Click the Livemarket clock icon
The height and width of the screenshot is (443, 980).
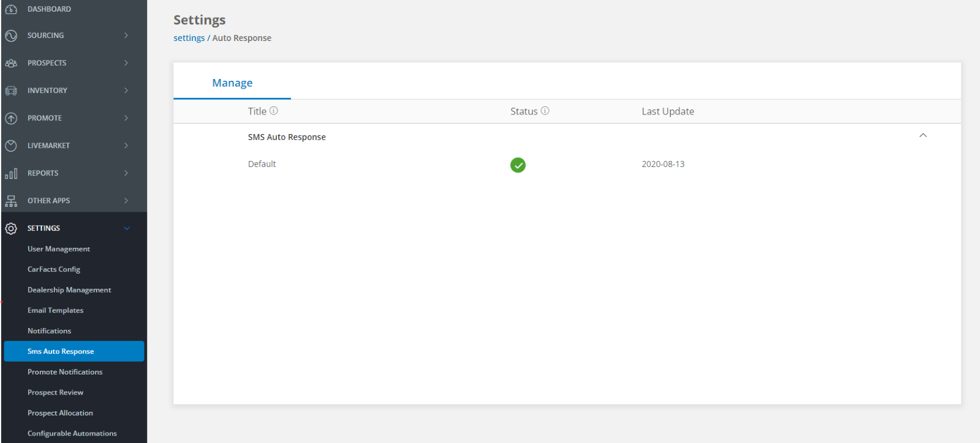tap(11, 146)
